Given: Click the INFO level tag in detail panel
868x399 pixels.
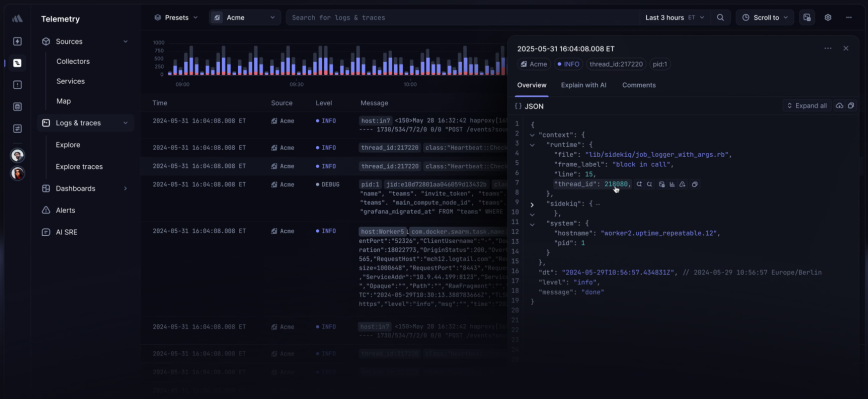Looking at the screenshot, I should 568,64.
